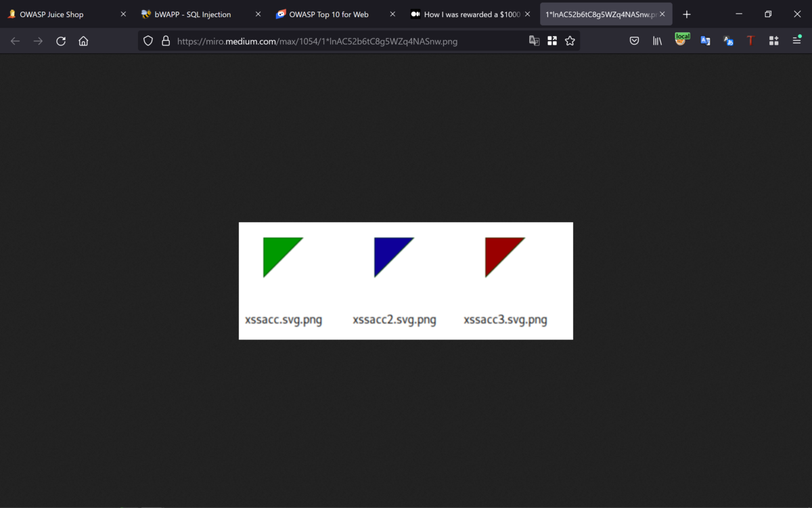Go back to the previous page
The width and height of the screenshot is (812, 508).
(15, 41)
